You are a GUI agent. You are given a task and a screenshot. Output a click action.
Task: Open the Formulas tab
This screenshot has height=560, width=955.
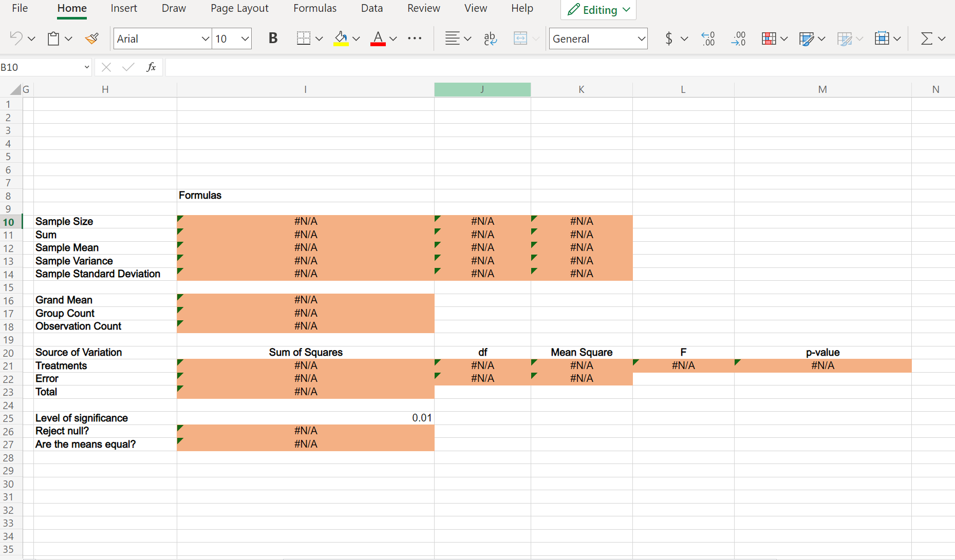click(315, 8)
